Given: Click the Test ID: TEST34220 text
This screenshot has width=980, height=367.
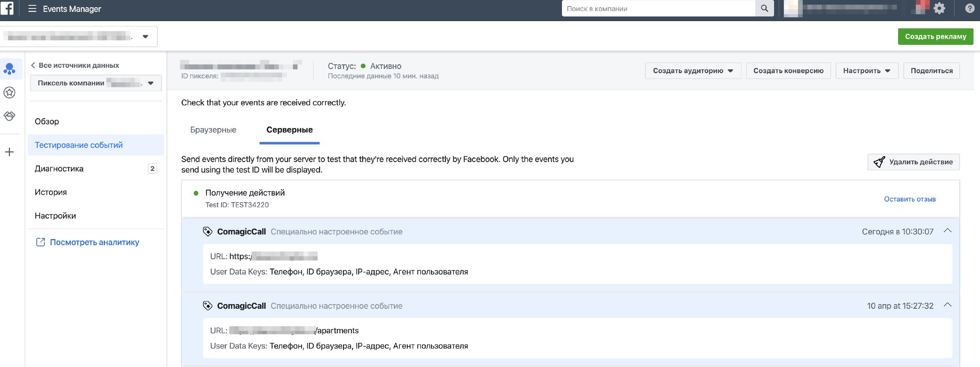Looking at the screenshot, I should (237, 205).
